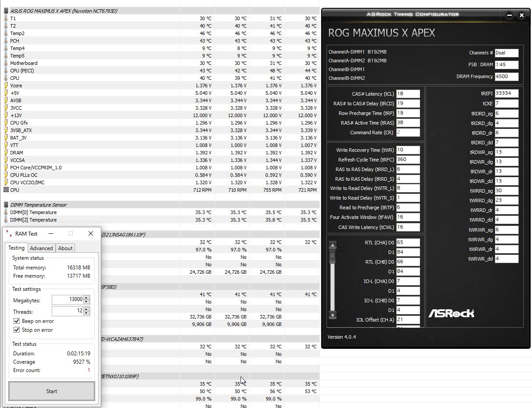Click the Coverage 9527 % value
The image size is (532, 408).
coord(82,362)
